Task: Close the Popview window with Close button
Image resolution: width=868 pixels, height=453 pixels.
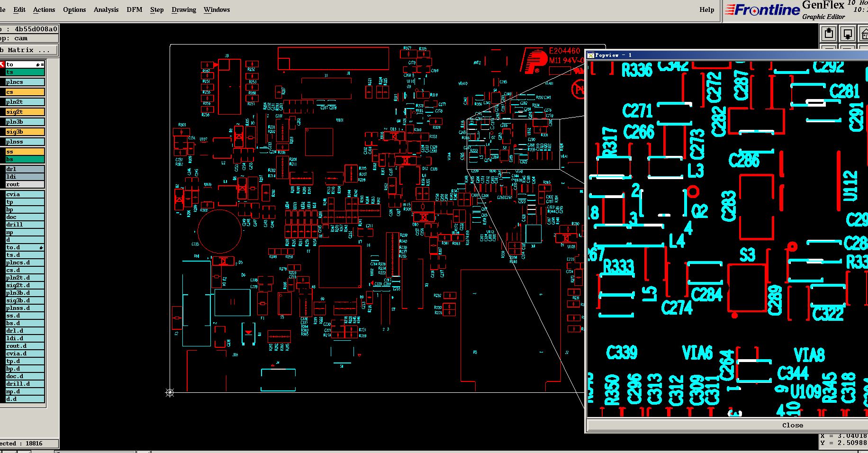Action: 792,425
